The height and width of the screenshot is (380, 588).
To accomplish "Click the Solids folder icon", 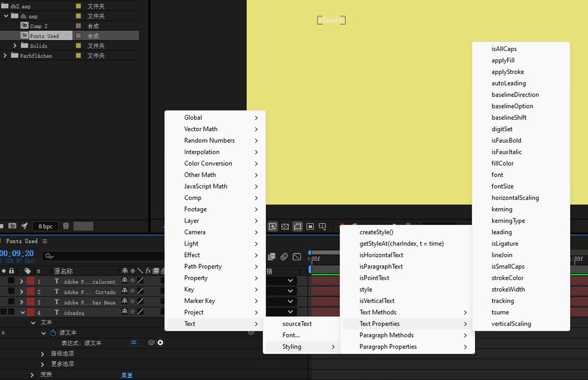I will point(24,45).
